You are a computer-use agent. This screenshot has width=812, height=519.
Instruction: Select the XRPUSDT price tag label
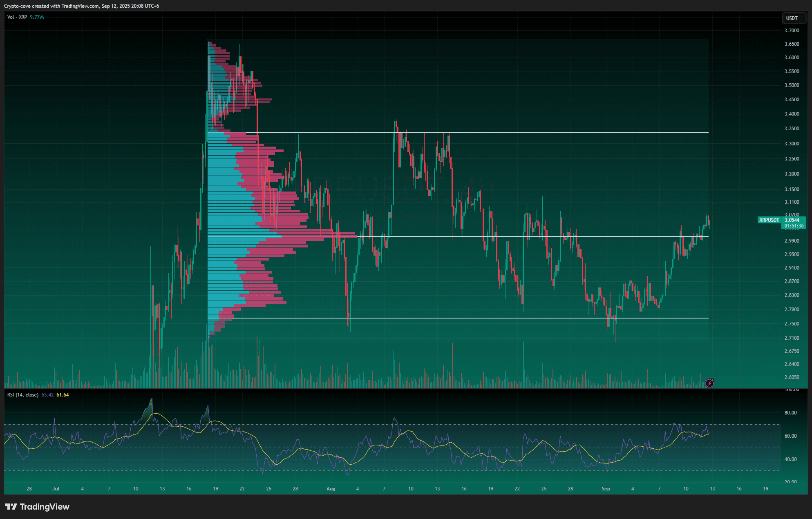(769, 220)
